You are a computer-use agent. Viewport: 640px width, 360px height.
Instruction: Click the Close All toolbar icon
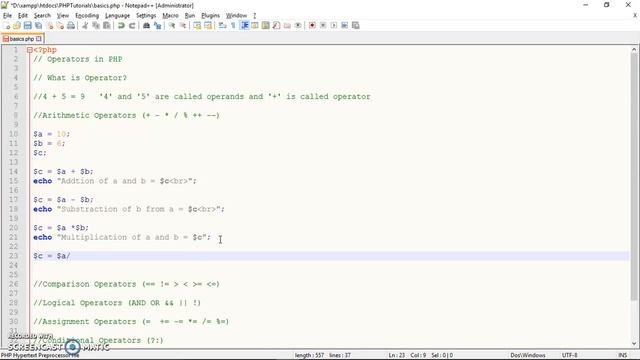[x=60, y=25]
